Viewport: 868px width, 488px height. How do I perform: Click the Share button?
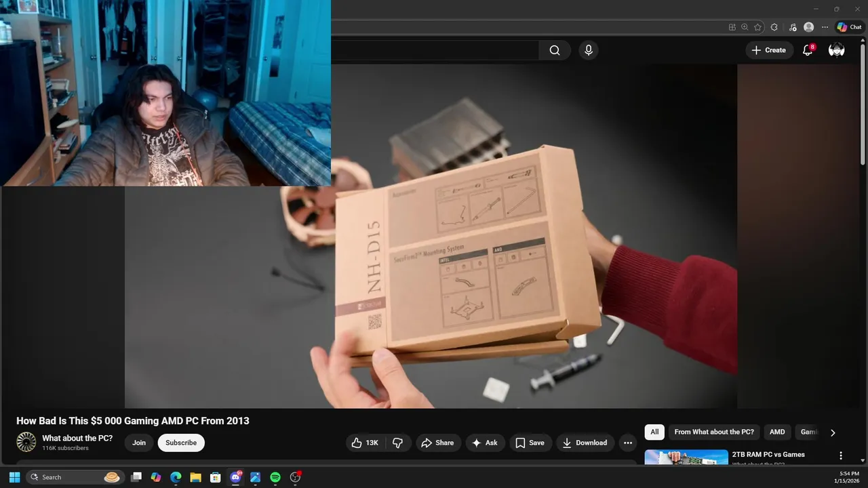pyautogui.click(x=437, y=443)
